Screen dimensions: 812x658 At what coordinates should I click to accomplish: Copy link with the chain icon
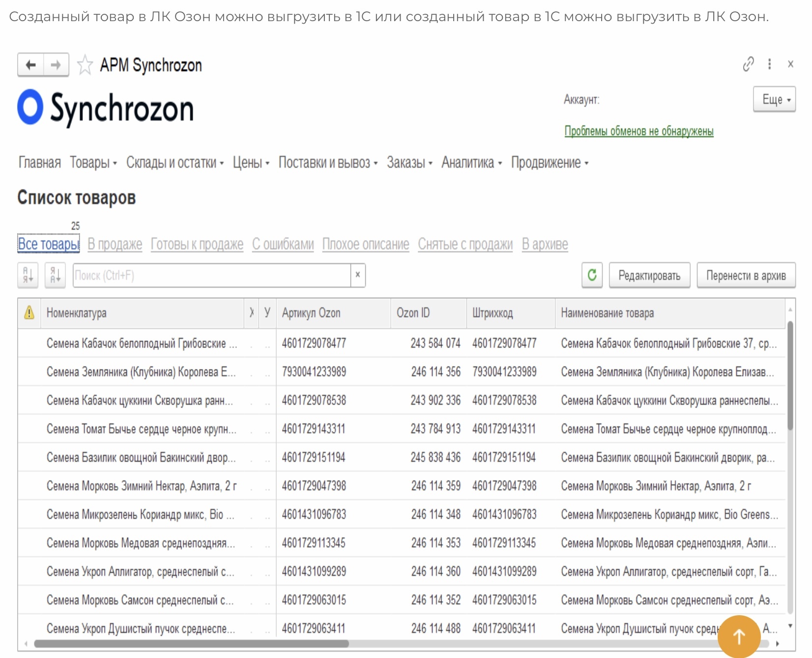point(748,64)
